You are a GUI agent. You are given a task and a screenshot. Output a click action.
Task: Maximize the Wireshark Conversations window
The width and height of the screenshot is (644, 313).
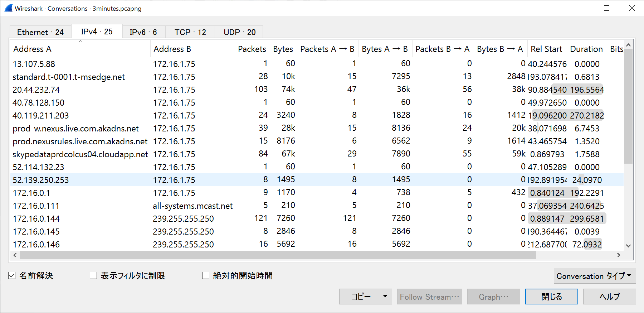click(606, 8)
